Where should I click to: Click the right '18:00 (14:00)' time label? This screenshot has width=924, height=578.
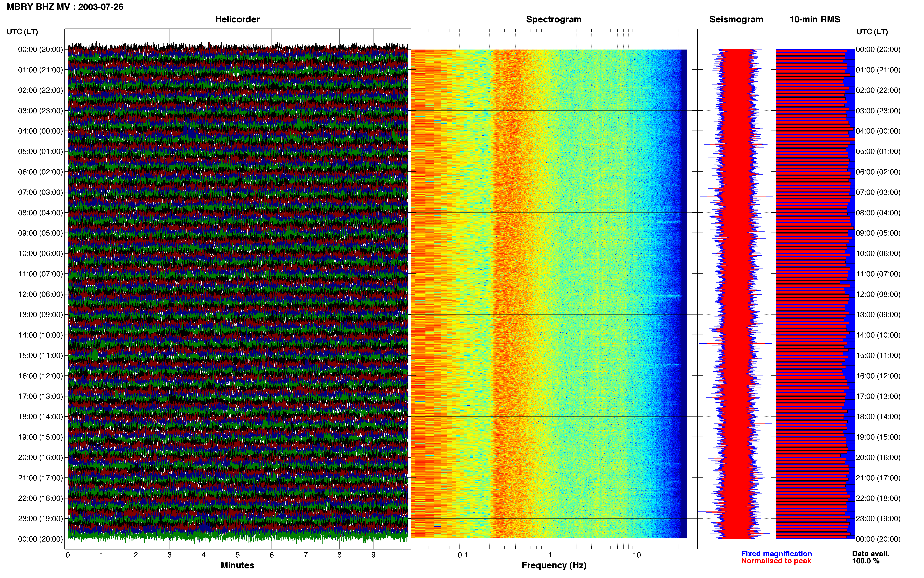pos(878,417)
